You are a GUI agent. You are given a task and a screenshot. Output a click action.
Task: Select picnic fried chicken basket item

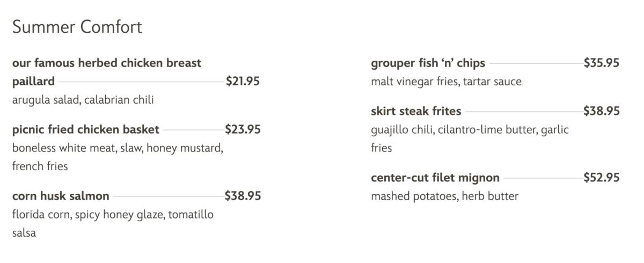coord(86,129)
